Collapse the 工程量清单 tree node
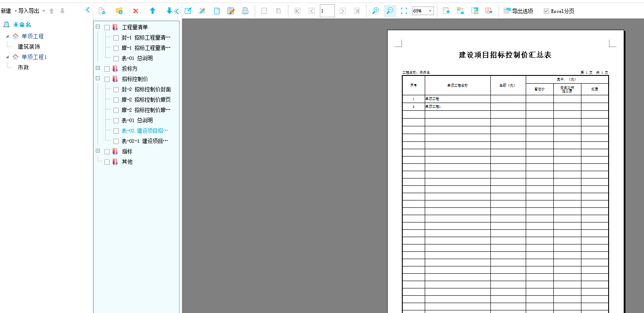 click(98, 27)
